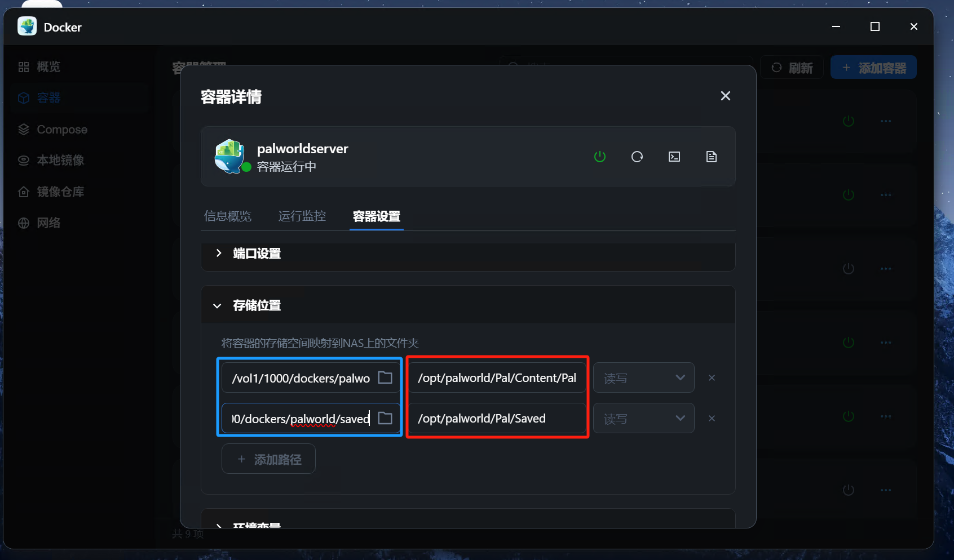Click the 刷新 button

(x=792, y=68)
